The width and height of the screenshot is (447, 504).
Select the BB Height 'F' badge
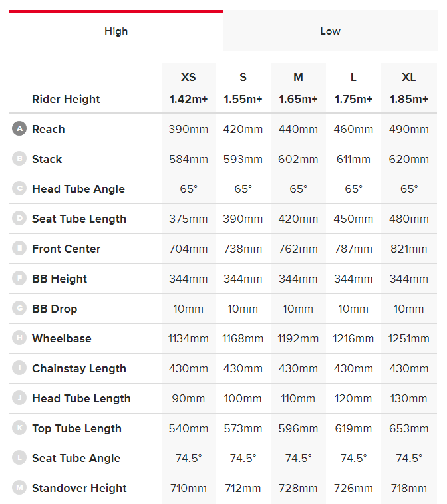pyautogui.click(x=19, y=279)
